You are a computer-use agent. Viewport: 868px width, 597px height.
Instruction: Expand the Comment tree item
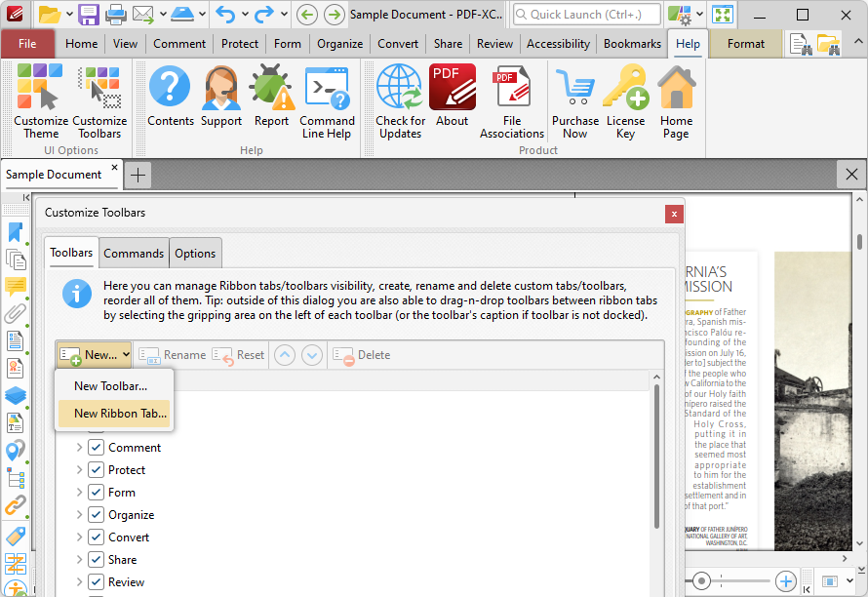coord(79,448)
